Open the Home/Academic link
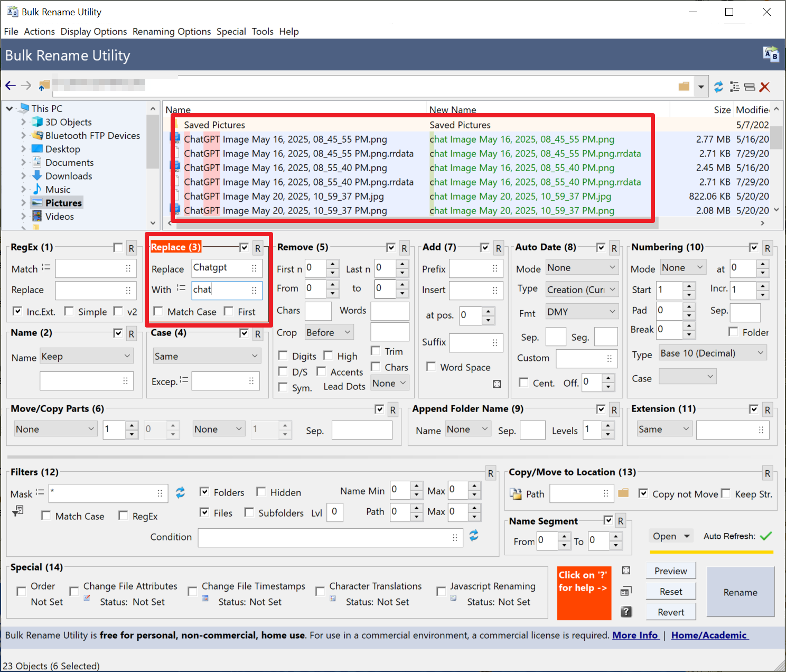The image size is (786, 672). point(709,635)
